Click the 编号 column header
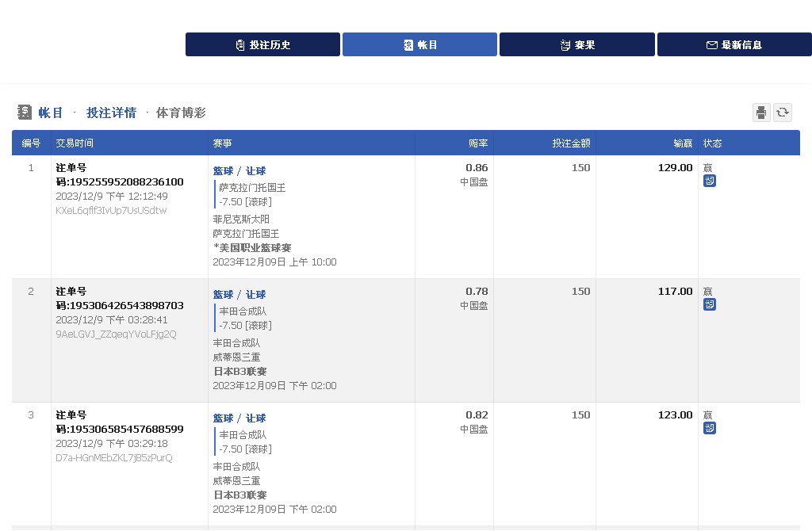Screen dimensions: 812x531 31,143
